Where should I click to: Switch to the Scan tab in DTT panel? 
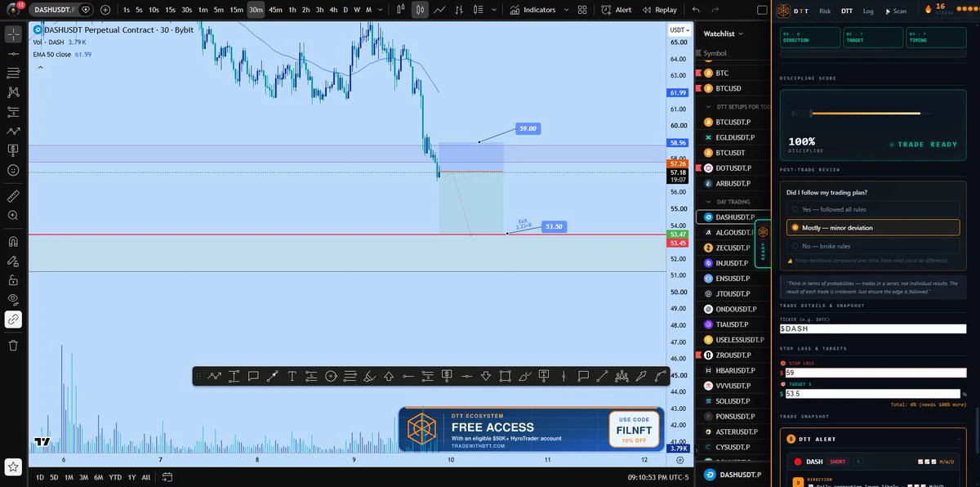896,11
